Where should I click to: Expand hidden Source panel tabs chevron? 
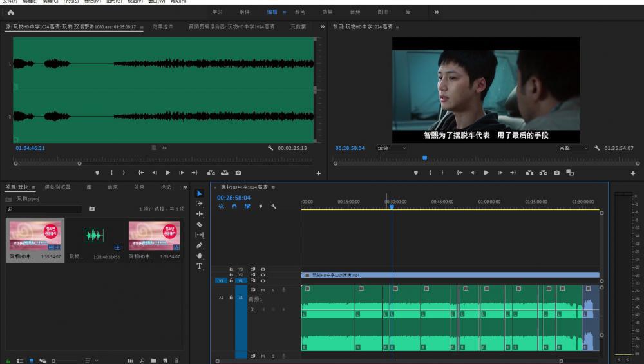tap(323, 26)
